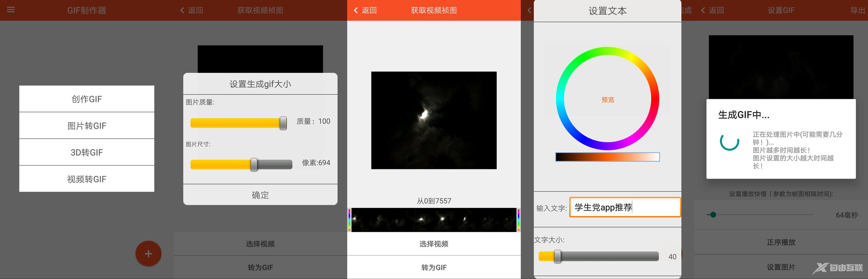Pick a shade on the orange gradient bar
This screenshot has height=279, width=868.
point(607,157)
